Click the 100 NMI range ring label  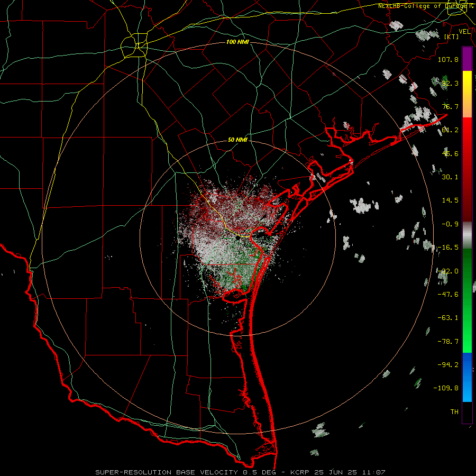tap(237, 42)
